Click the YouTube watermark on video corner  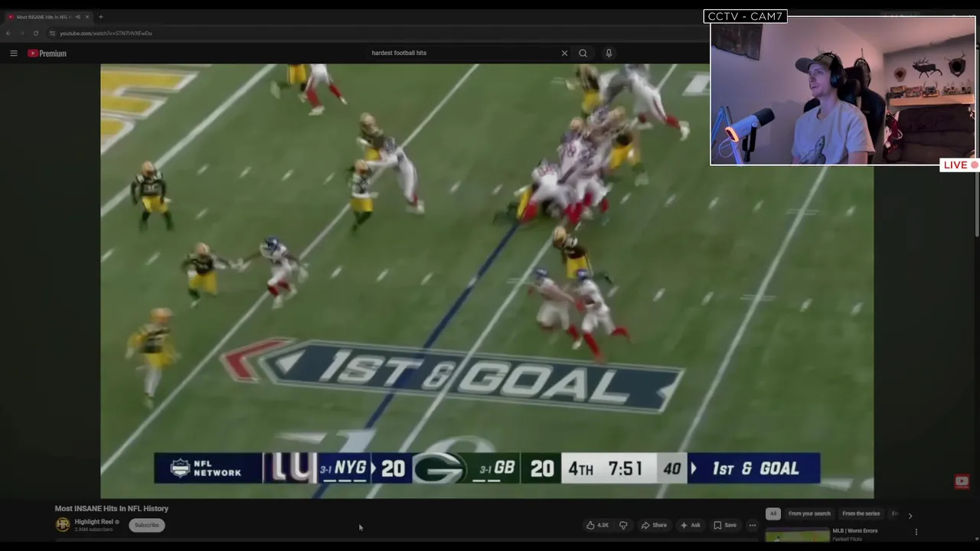pos(962,481)
